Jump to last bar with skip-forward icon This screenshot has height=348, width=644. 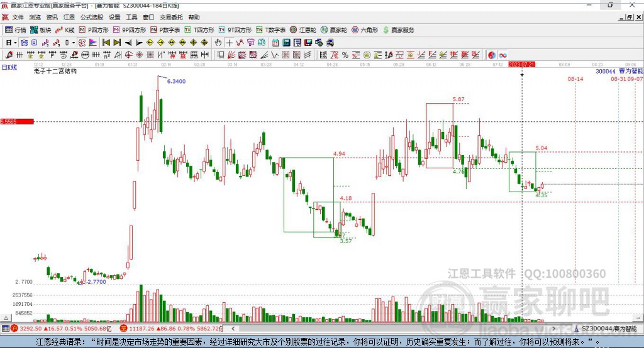pos(117,43)
